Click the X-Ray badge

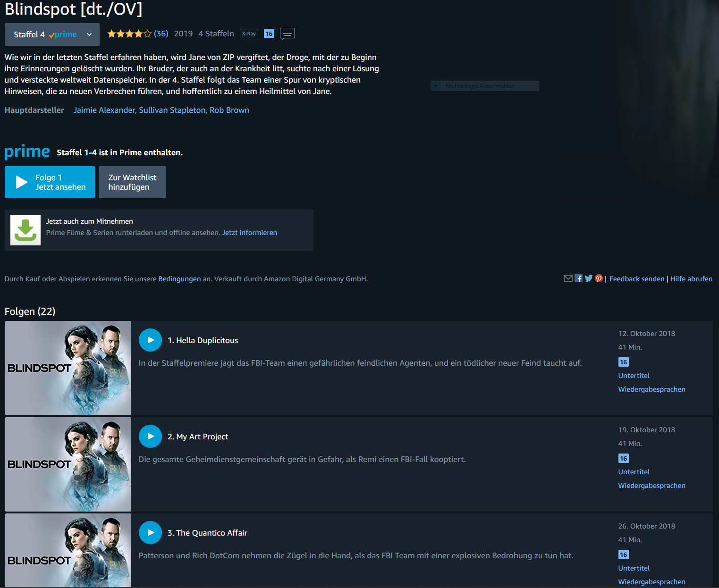point(249,34)
